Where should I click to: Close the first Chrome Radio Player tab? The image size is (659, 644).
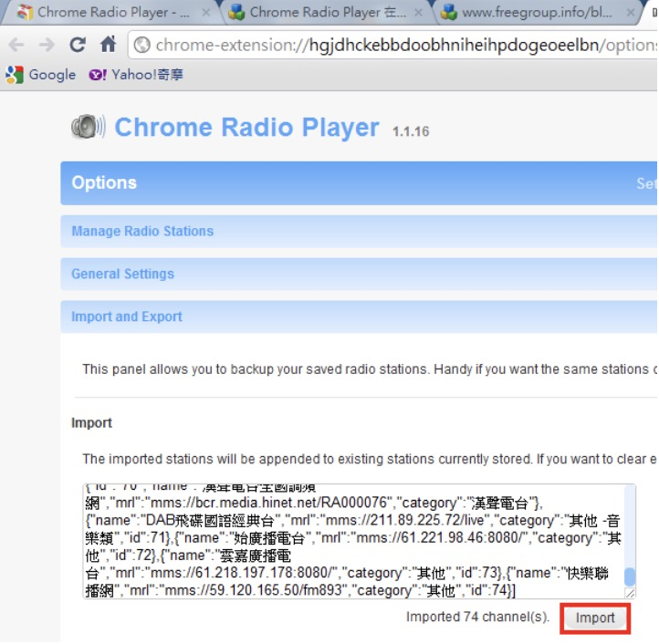[x=206, y=13]
